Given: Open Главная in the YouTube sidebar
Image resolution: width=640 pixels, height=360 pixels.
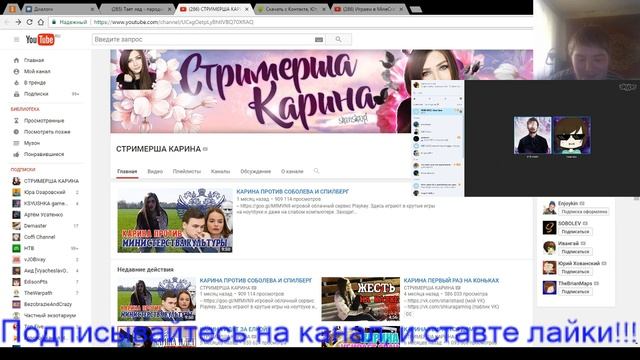Looking at the screenshot, I should [x=33, y=60].
